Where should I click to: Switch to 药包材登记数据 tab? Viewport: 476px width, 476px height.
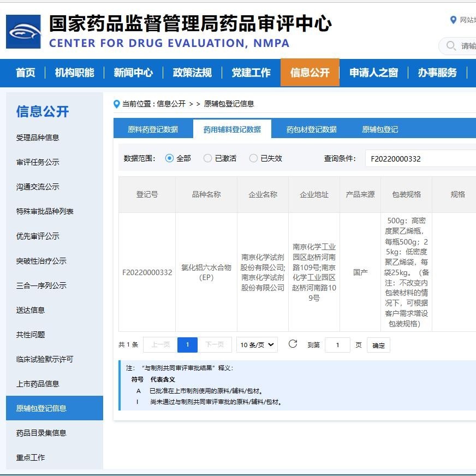tap(312, 129)
